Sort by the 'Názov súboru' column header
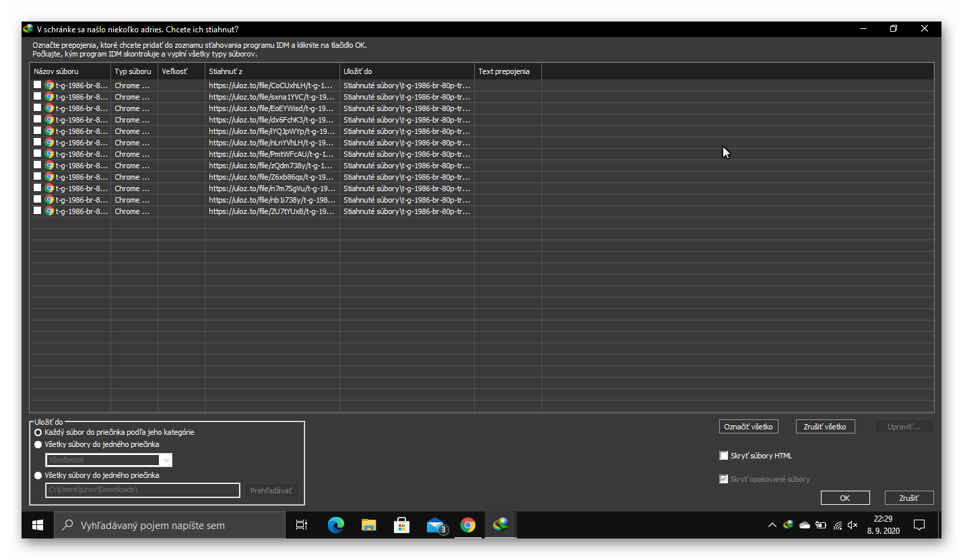The width and height of the screenshot is (963, 560). click(x=70, y=71)
